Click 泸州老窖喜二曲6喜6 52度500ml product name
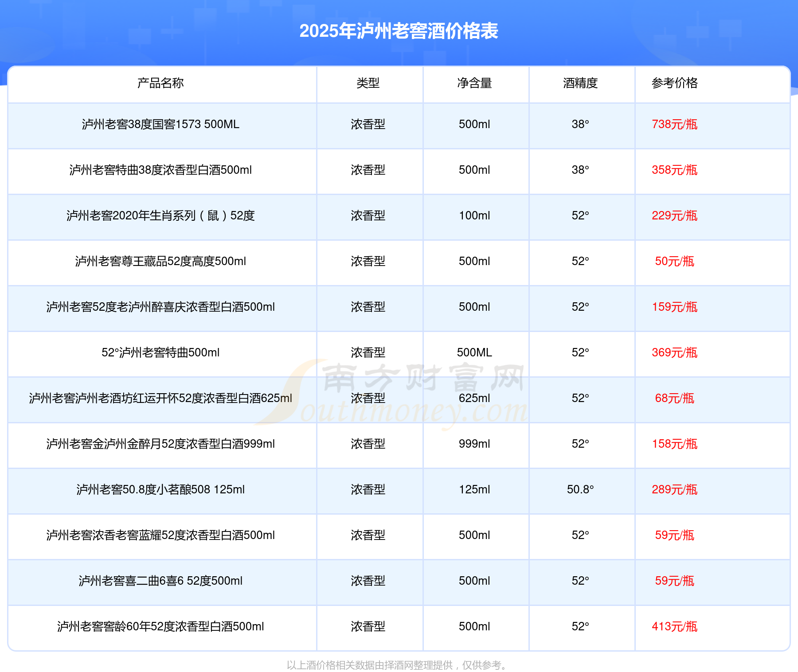 [160, 581]
